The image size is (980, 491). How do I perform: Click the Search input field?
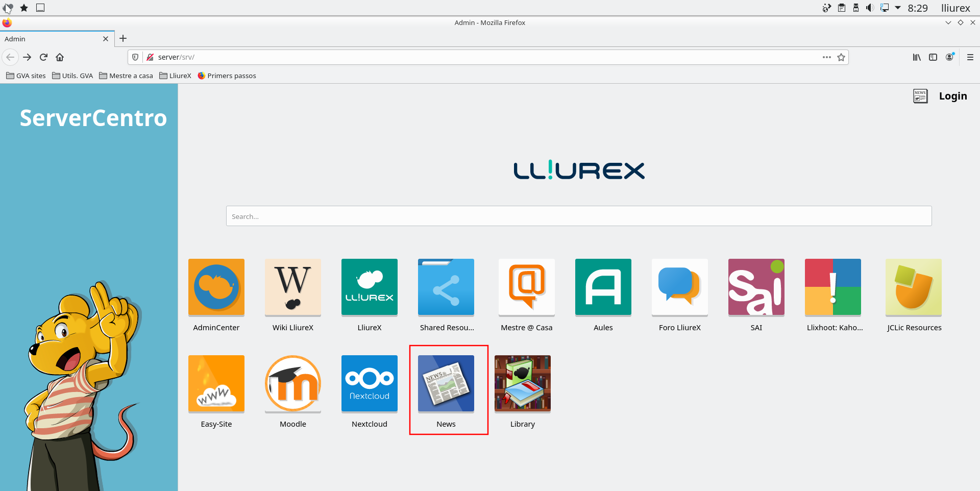578,216
